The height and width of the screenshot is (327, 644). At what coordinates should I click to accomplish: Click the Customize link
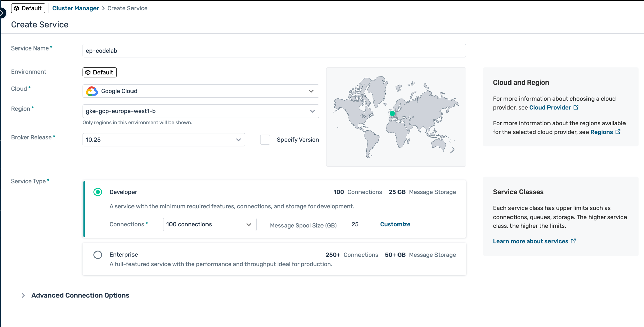point(395,224)
